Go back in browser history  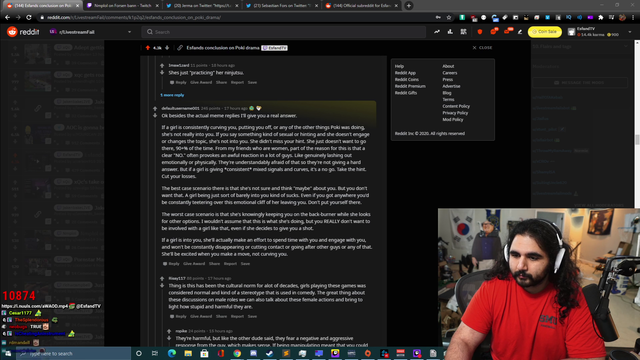pos(7,18)
